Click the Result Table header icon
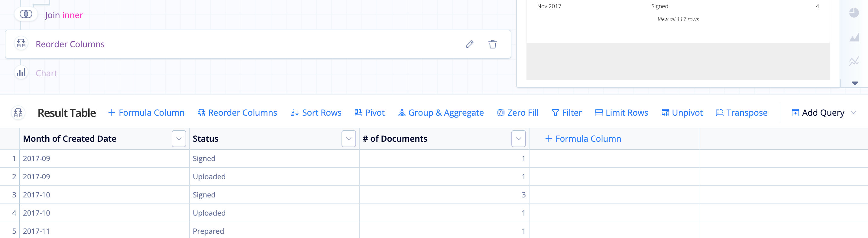The height and width of the screenshot is (238, 868). coord(18,113)
